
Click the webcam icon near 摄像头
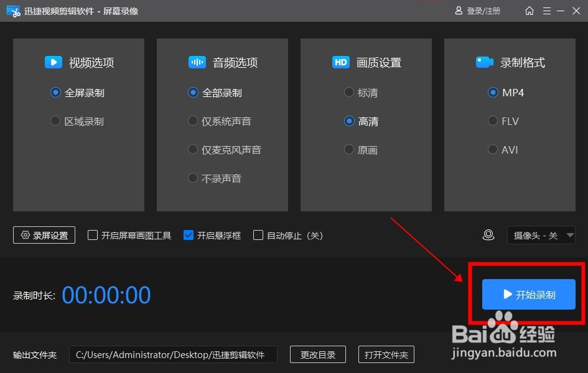[488, 235]
